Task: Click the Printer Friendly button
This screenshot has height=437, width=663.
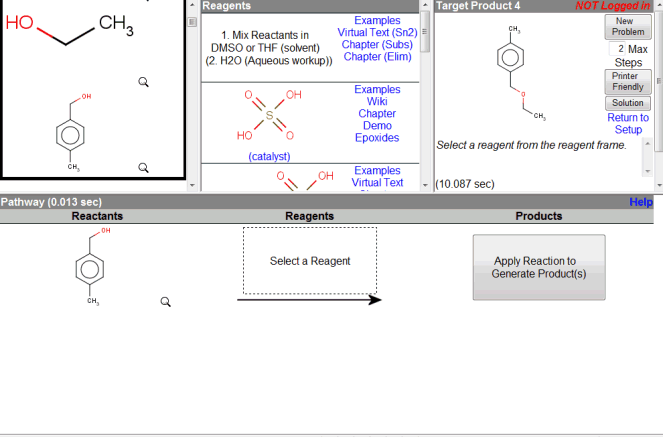Action: point(628,82)
